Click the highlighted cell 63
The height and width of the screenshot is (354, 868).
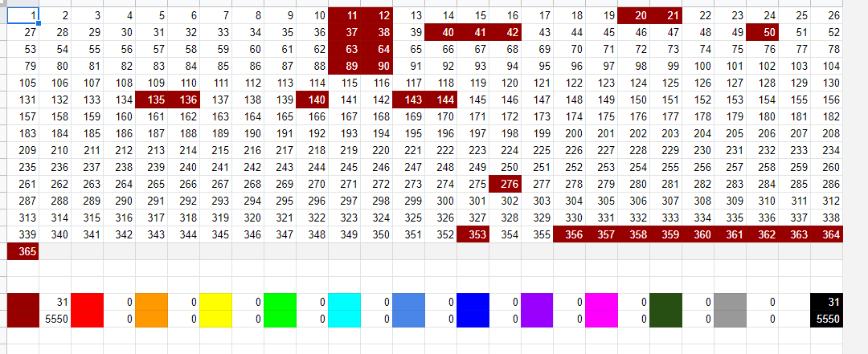point(344,49)
